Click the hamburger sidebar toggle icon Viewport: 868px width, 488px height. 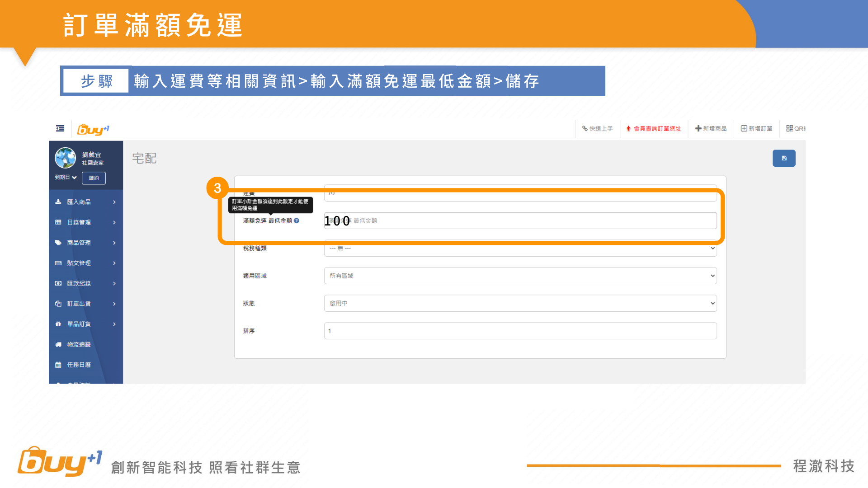point(60,129)
